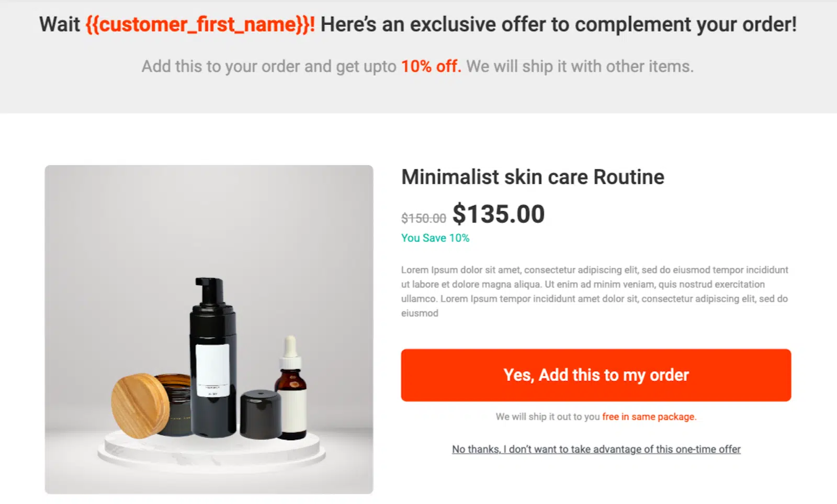Decline the one-time offer via the No thanks link
Viewport: 837px width, 504px height.
pyautogui.click(x=596, y=449)
